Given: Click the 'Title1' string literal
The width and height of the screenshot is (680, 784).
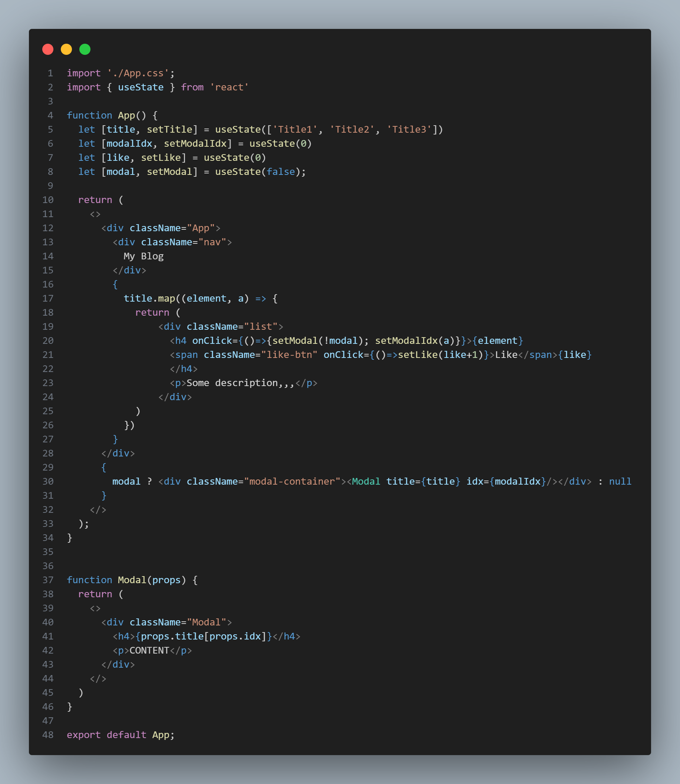Looking at the screenshot, I should (x=295, y=129).
